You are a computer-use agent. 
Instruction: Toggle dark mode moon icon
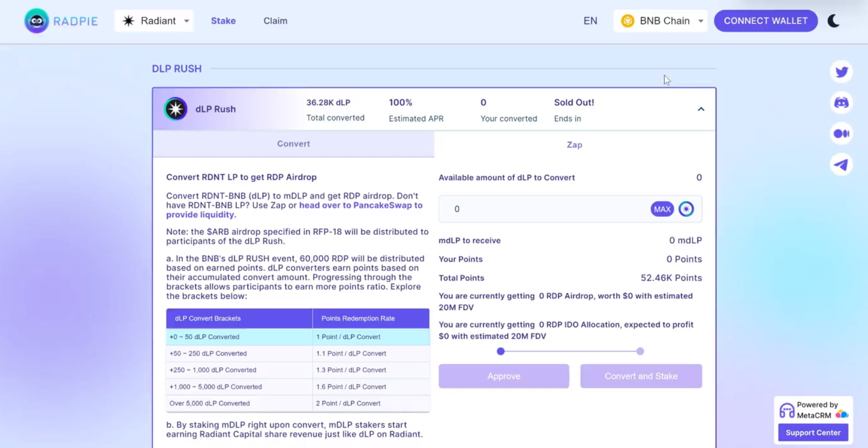point(834,21)
